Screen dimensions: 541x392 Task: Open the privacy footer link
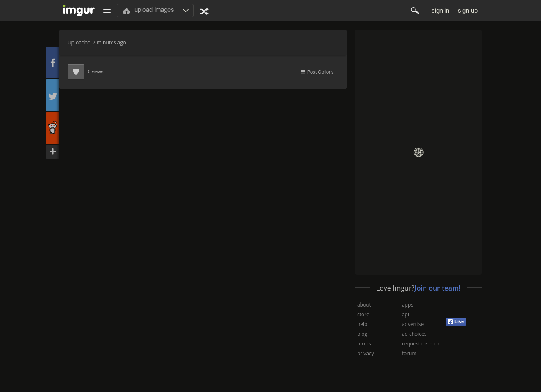point(365,354)
